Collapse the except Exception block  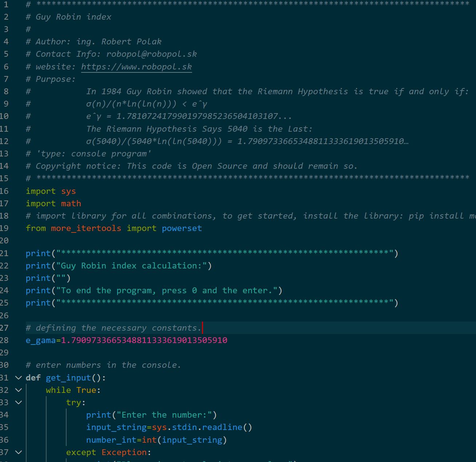(x=18, y=452)
